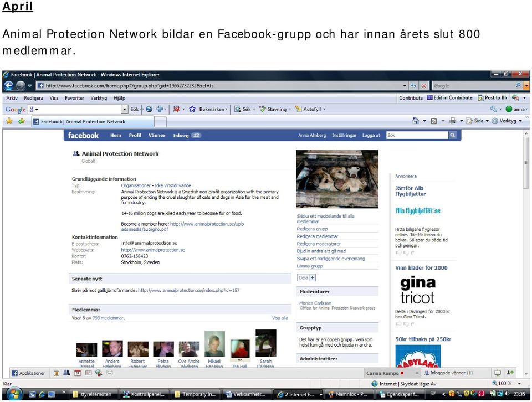532x402 pixels.
Task: Click the refresh page icon beside address bar
Action: tap(413, 86)
